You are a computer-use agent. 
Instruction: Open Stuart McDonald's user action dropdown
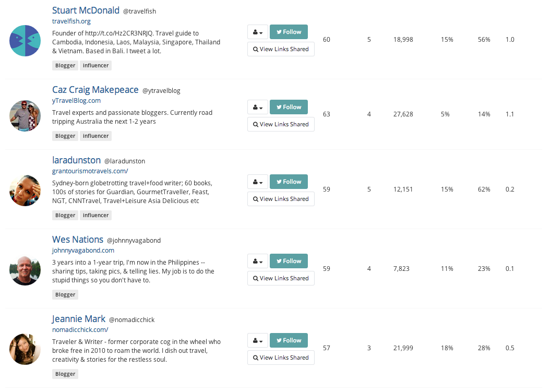258,32
